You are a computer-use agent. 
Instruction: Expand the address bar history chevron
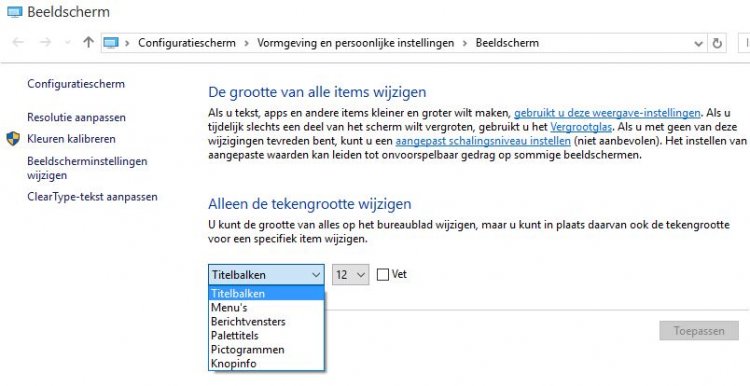click(x=698, y=44)
